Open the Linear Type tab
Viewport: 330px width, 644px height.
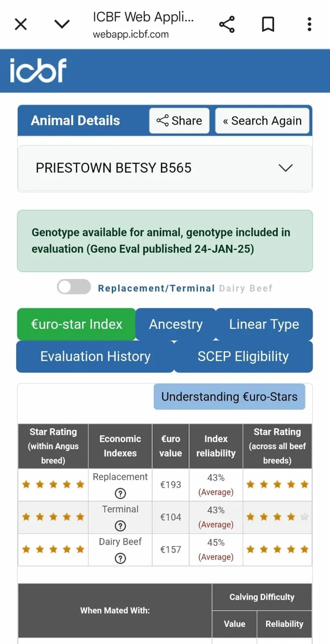click(264, 324)
